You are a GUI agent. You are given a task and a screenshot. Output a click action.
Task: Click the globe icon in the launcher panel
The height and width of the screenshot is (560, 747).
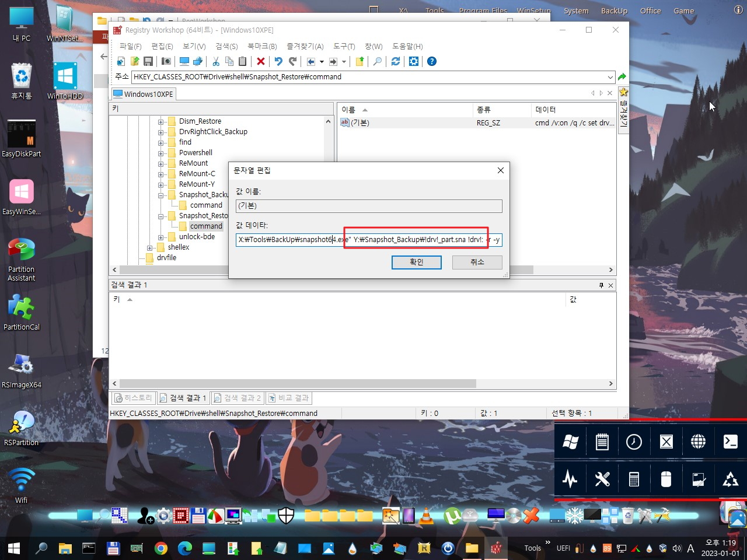pyautogui.click(x=698, y=442)
